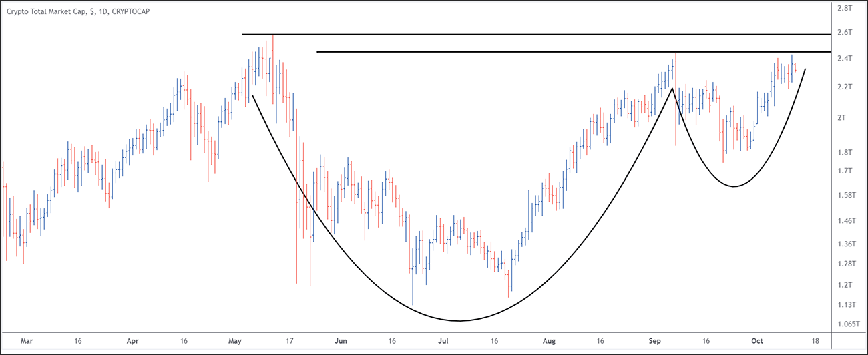Viewport: 868px width, 355px height.
Task: Click the 1.28T price axis label
Action: click(846, 264)
